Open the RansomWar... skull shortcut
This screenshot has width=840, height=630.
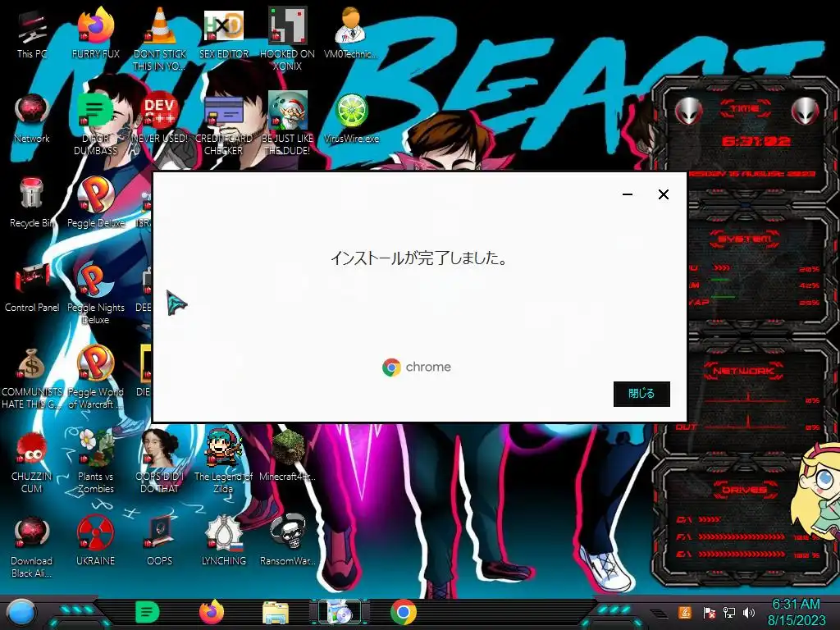288,541
